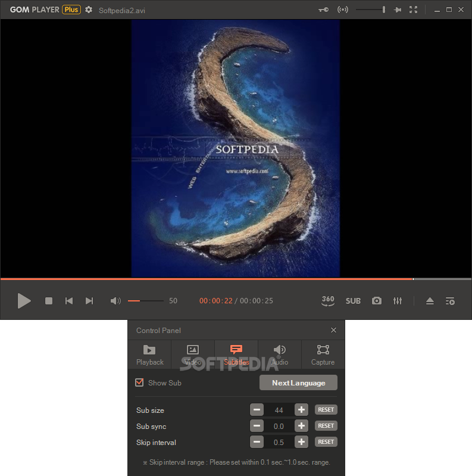Play the video
The width and height of the screenshot is (472, 476).
24,301
